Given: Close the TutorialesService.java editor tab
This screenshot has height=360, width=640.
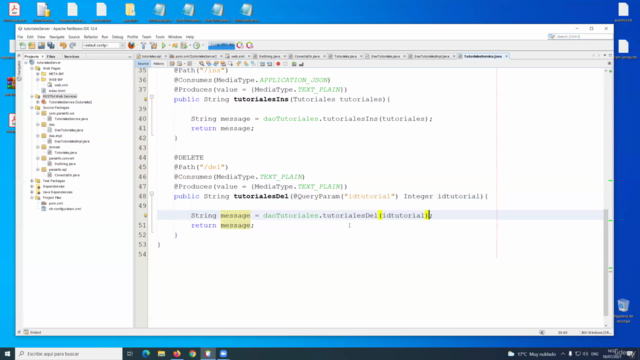Looking at the screenshot, I should tap(507, 56).
